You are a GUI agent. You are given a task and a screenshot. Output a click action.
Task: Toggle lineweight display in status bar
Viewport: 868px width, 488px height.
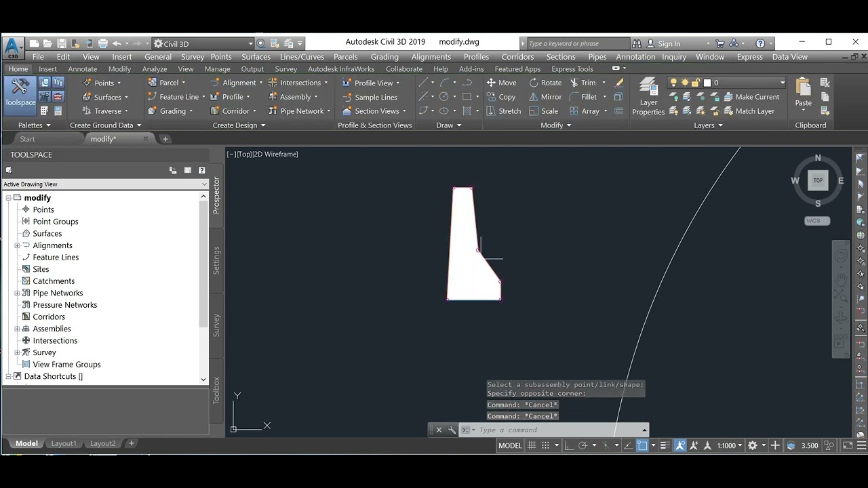(x=666, y=445)
